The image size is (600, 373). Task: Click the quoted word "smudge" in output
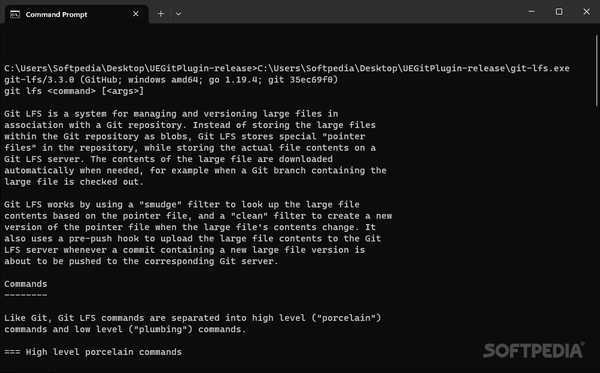point(160,205)
